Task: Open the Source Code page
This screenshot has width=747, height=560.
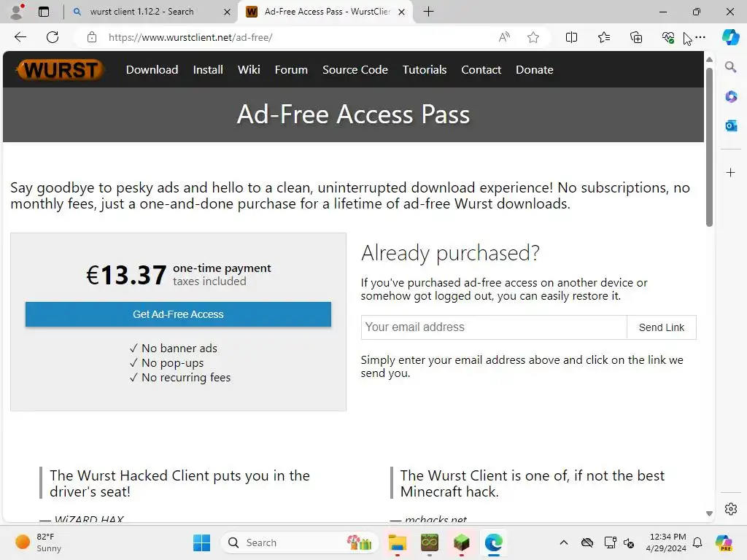Action: (355, 69)
